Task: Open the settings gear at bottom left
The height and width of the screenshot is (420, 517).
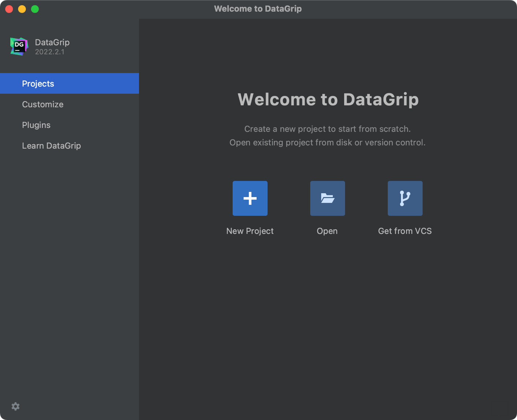Action: tap(15, 406)
